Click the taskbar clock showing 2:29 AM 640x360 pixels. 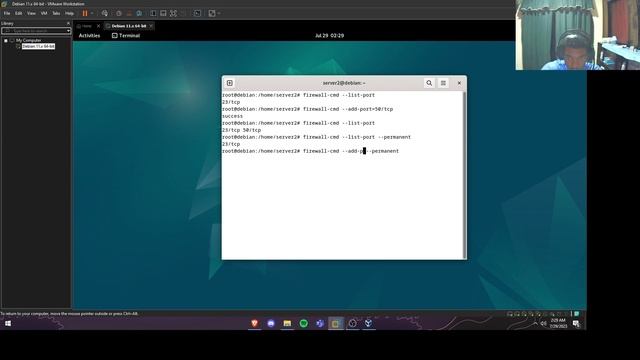pos(558,324)
